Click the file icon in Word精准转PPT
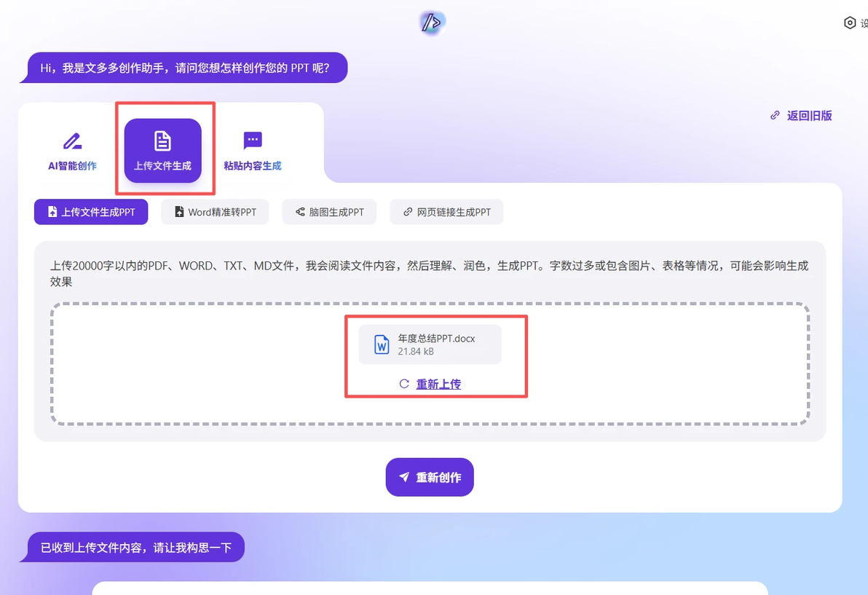 click(179, 212)
